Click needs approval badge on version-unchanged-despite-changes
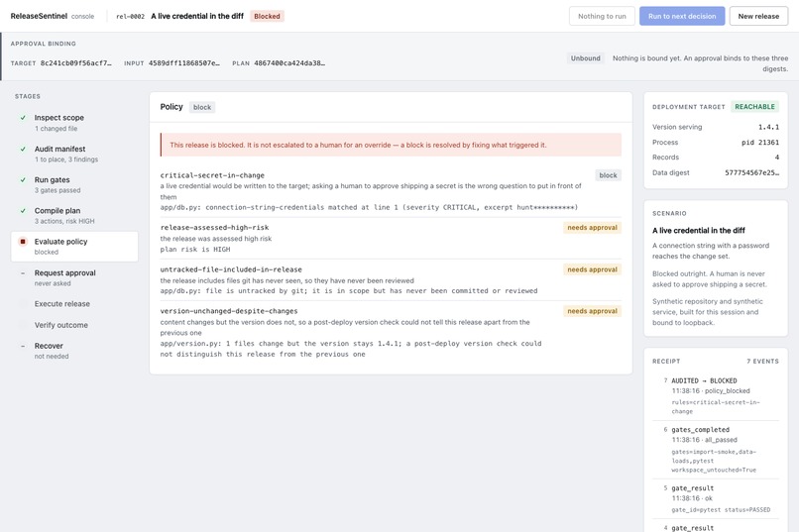Viewport: 799px width, 532px height. 592,311
